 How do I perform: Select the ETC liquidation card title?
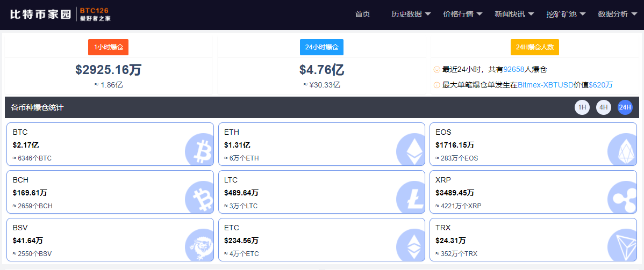[x=232, y=227]
